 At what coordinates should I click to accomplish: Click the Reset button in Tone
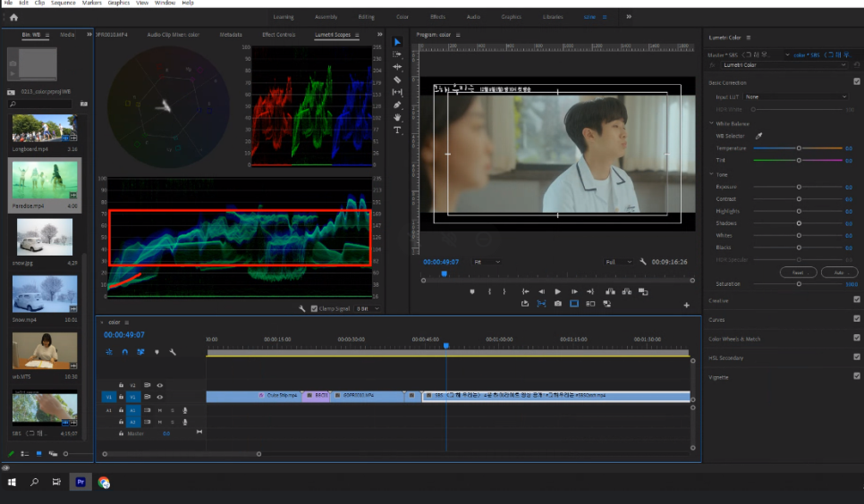click(798, 272)
